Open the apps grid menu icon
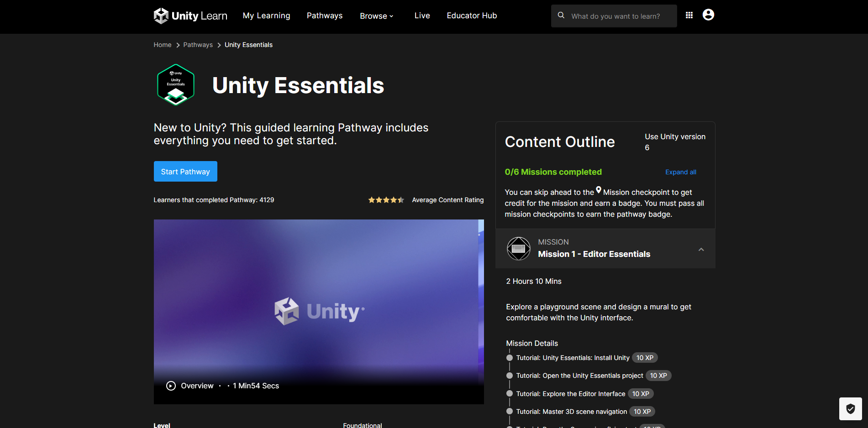868x428 pixels. [689, 15]
